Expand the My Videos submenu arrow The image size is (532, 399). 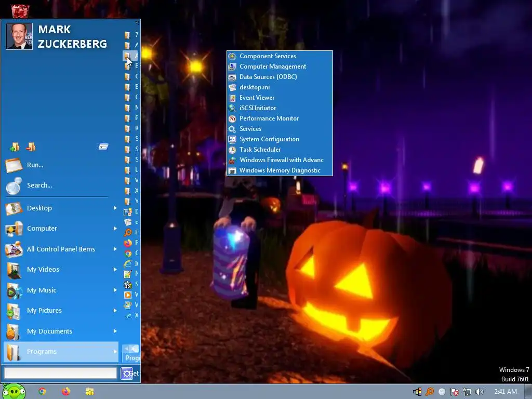[115, 270]
